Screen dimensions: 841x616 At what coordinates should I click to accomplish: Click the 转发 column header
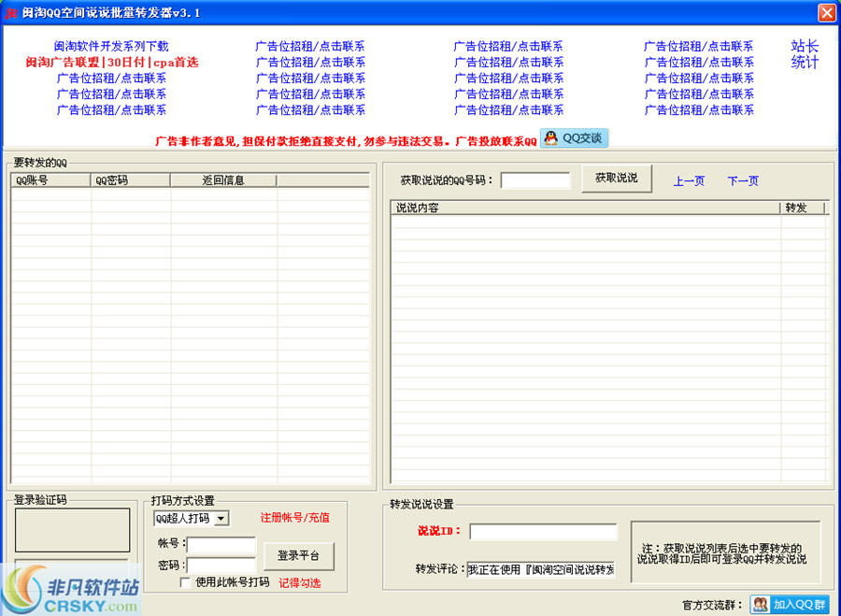(x=802, y=208)
